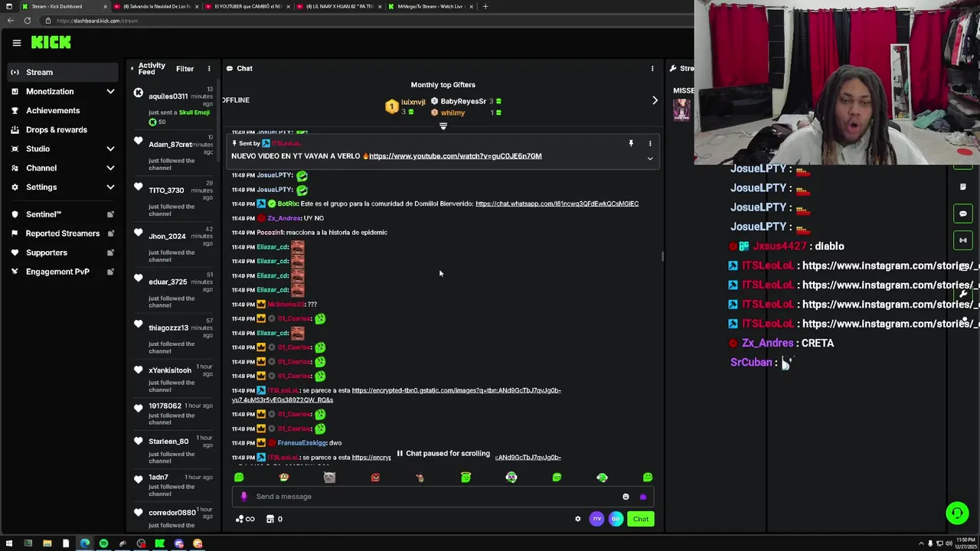The image size is (980, 551).
Task: Click follower Adam_87cret in Activity Feed
Action: pos(174,153)
